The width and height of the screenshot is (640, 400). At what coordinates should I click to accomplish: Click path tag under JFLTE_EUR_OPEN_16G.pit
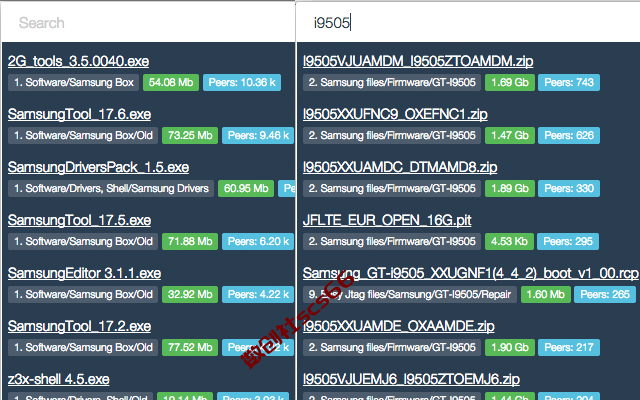click(392, 242)
